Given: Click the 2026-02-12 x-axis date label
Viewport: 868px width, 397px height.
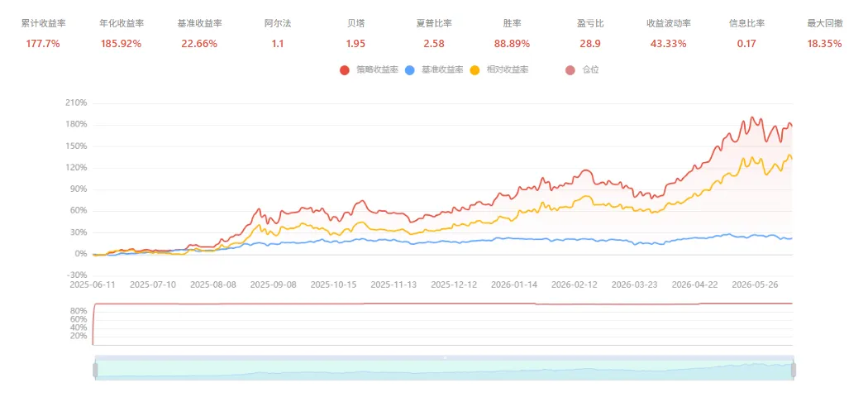Looking at the screenshot, I should tap(574, 285).
